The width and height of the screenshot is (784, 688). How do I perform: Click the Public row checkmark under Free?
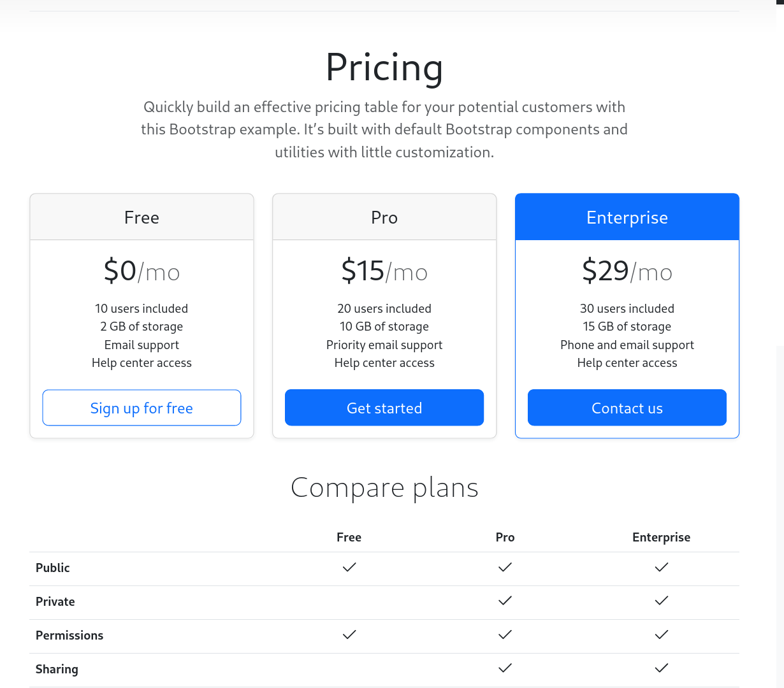pos(349,567)
